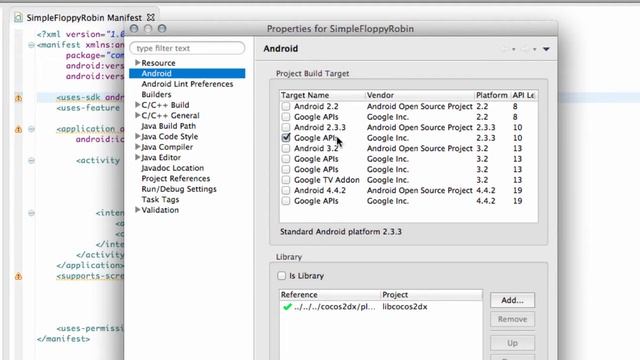Click the warning marker beside supports-screens line

point(18,276)
